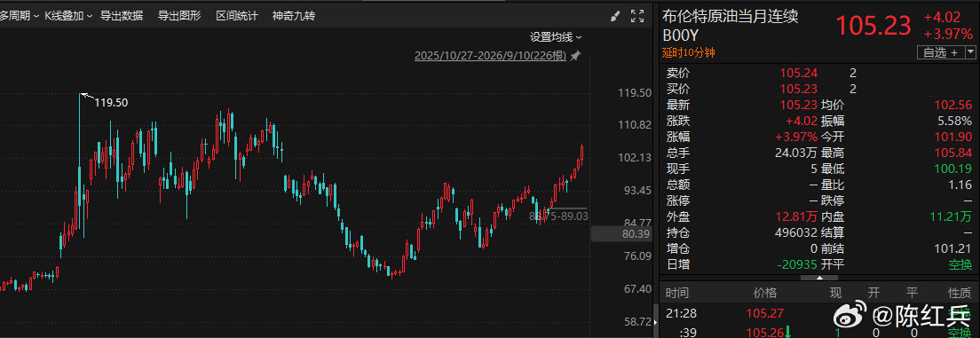Select the 21:28 trade row price 105.27
The height and width of the screenshot is (338, 980).
[x=764, y=313]
